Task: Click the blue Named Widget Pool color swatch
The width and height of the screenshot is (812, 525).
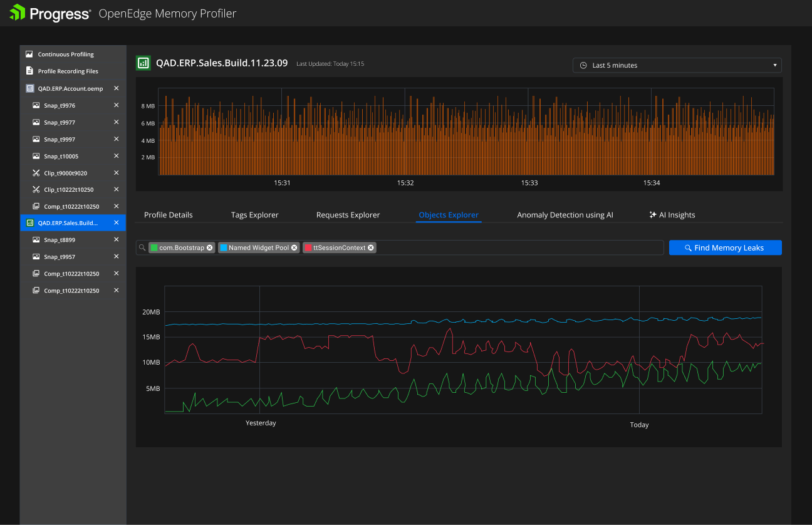Action: 224,248
